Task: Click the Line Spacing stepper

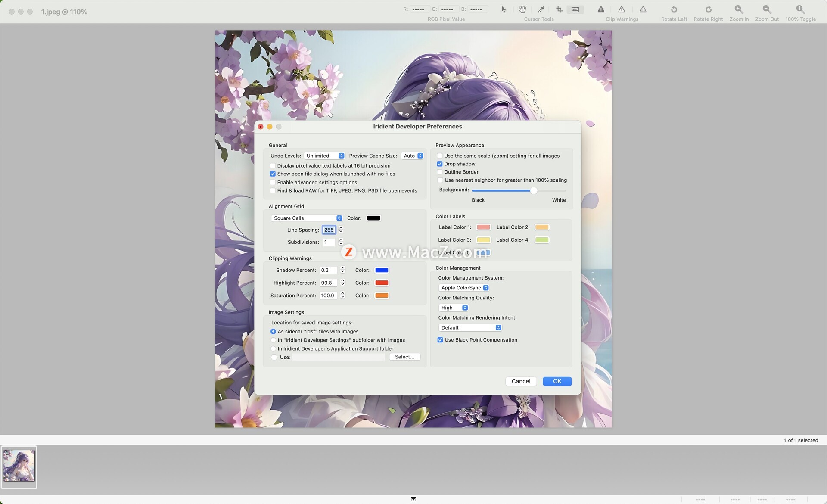Action: 341,230
